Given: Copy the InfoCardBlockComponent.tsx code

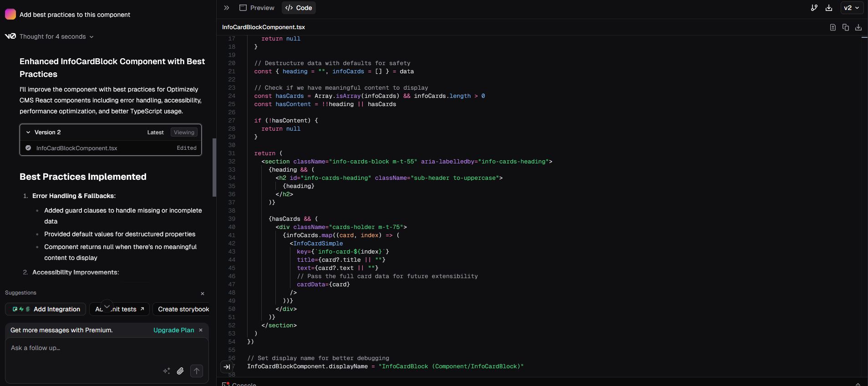Looking at the screenshot, I should click(845, 27).
